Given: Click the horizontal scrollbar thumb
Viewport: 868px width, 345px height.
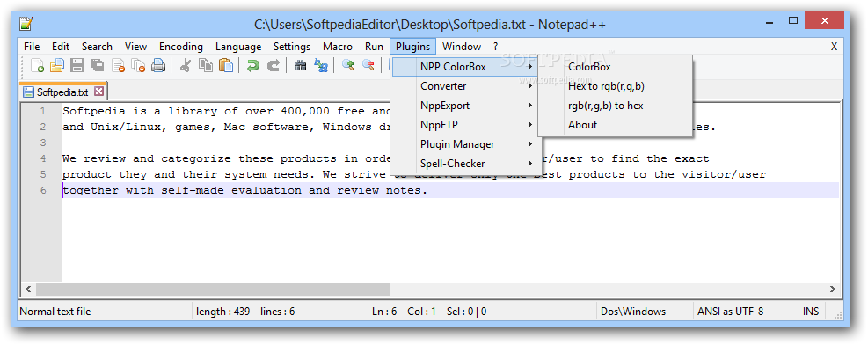Looking at the screenshot, I should tap(213, 289).
